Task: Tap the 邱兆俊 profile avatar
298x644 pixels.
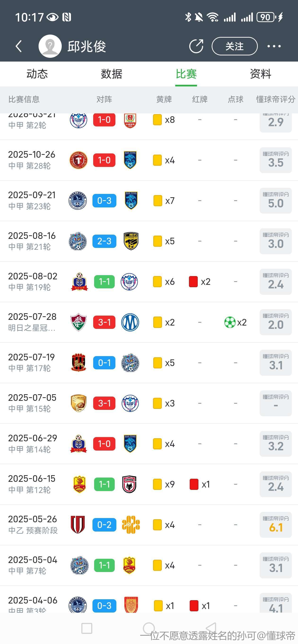Action: click(50, 46)
